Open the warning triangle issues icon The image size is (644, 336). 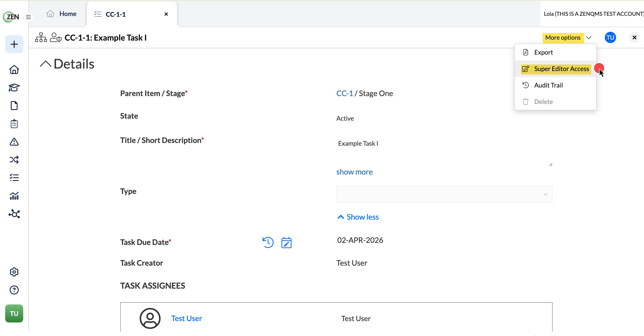click(14, 142)
